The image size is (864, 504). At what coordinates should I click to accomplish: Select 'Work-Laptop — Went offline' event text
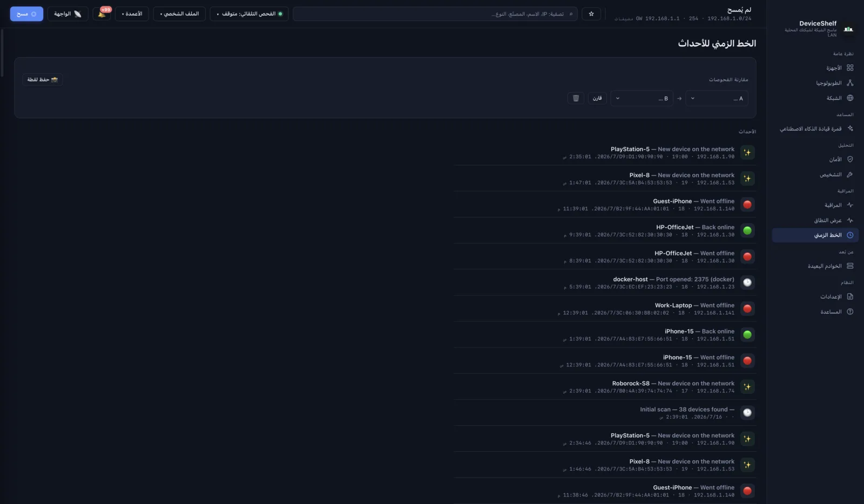click(694, 305)
